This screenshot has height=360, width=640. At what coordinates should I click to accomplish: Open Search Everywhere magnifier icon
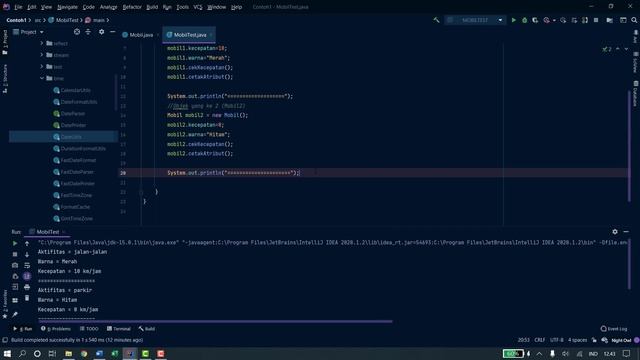coord(634,20)
